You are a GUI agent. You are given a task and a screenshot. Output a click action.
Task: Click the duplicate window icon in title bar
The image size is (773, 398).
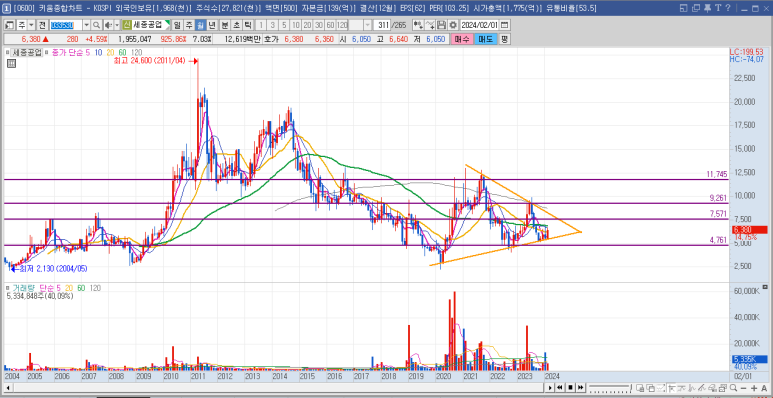696,8
